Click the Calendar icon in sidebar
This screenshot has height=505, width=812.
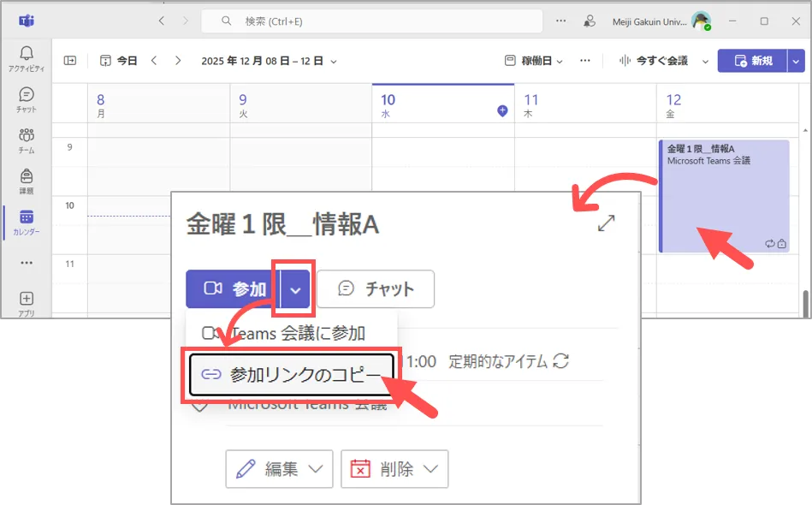click(x=26, y=222)
